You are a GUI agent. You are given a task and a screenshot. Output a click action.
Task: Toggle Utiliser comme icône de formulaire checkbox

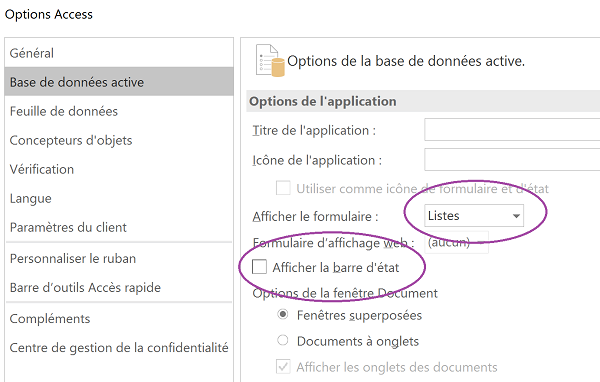283,188
